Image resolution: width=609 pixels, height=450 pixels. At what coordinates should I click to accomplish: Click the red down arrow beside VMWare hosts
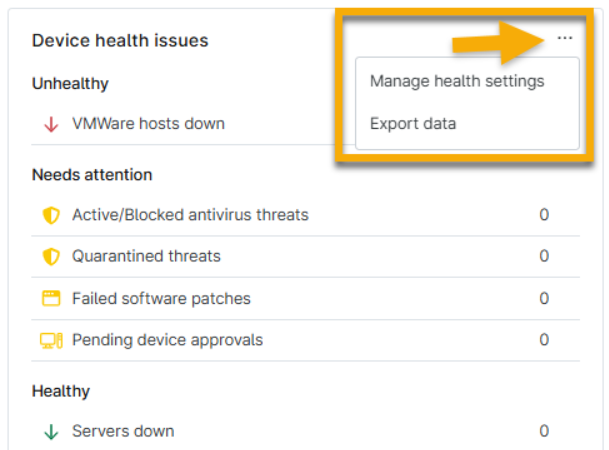click(51, 124)
